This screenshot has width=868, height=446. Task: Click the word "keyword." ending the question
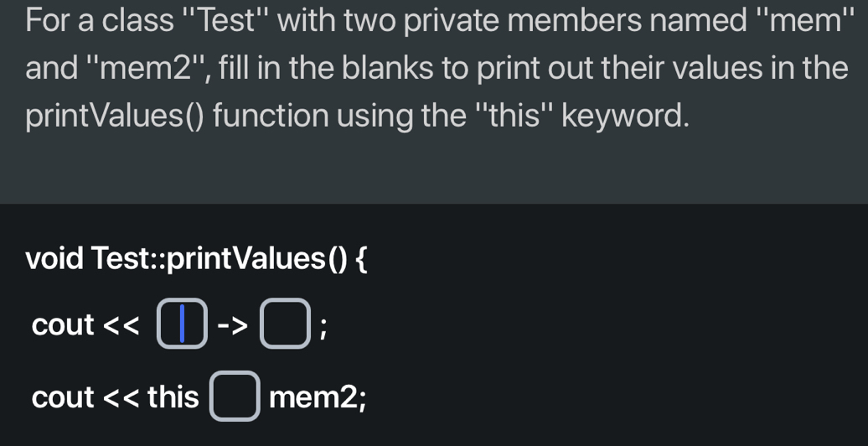click(x=626, y=117)
